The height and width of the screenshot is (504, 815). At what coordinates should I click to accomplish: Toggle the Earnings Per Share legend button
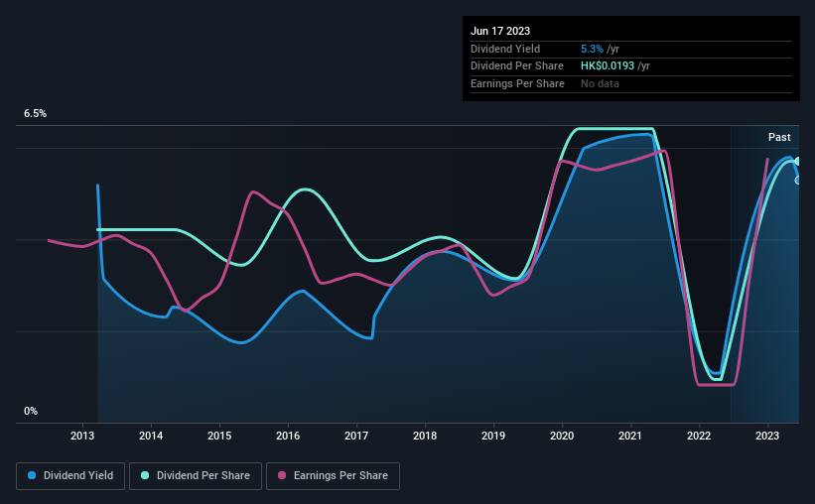333,475
